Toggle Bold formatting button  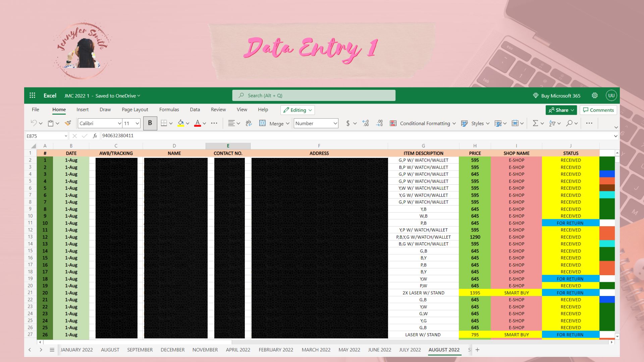[150, 123]
